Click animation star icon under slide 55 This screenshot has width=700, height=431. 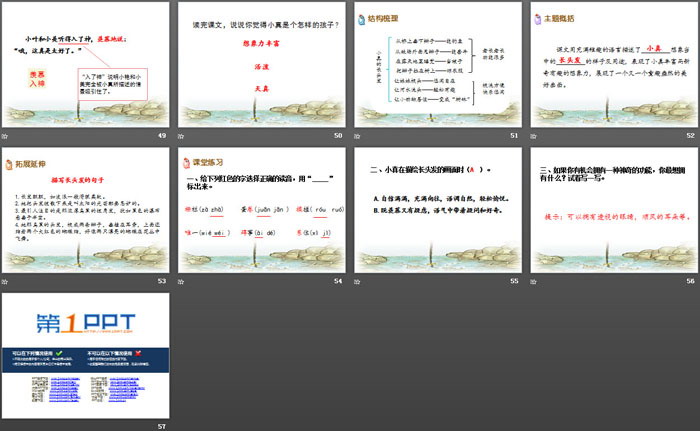pyautogui.click(x=357, y=281)
